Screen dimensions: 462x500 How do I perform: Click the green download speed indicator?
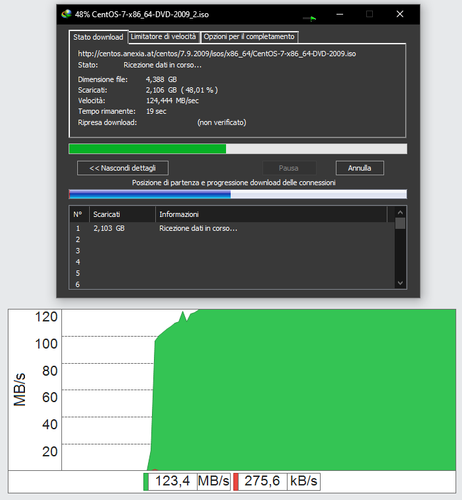point(146,481)
